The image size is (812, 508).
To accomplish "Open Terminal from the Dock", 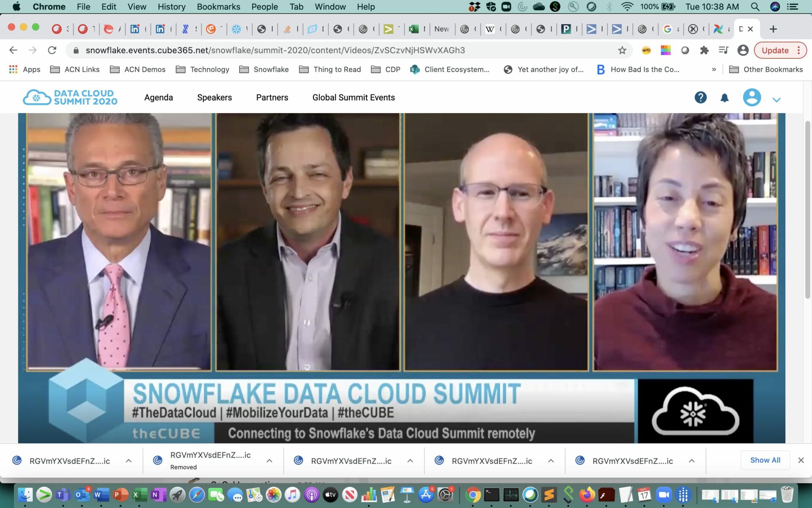I will [492, 494].
